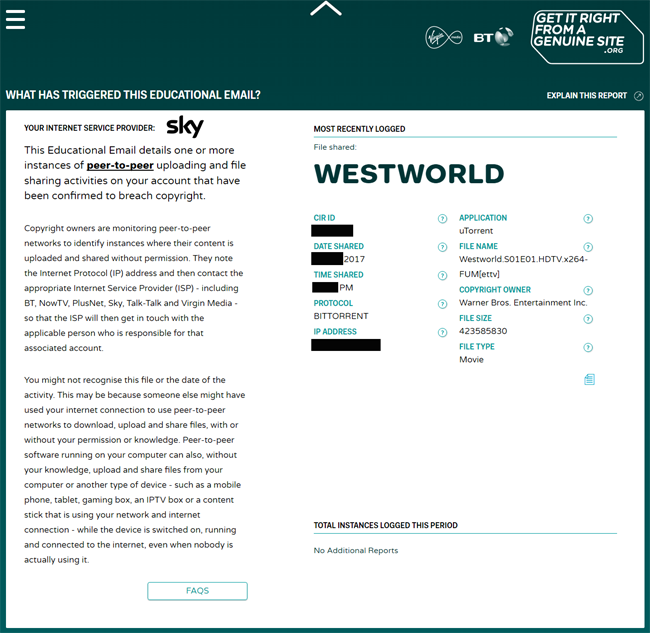The image size is (650, 633).
Task: Open the Explain This Report link
Action: (x=587, y=96)
